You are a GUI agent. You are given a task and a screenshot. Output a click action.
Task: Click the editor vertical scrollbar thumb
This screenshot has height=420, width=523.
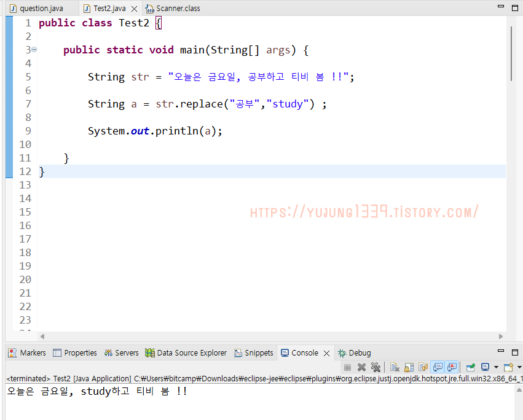tap(511, 53)
